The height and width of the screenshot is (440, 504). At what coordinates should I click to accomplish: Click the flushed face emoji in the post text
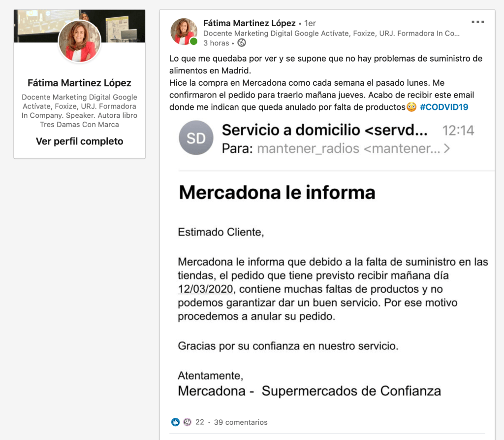coord(411,107)
